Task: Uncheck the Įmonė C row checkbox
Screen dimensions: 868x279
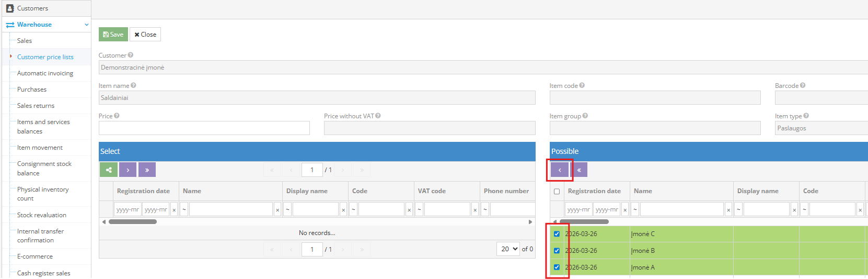Action: [x=557, y=234]
